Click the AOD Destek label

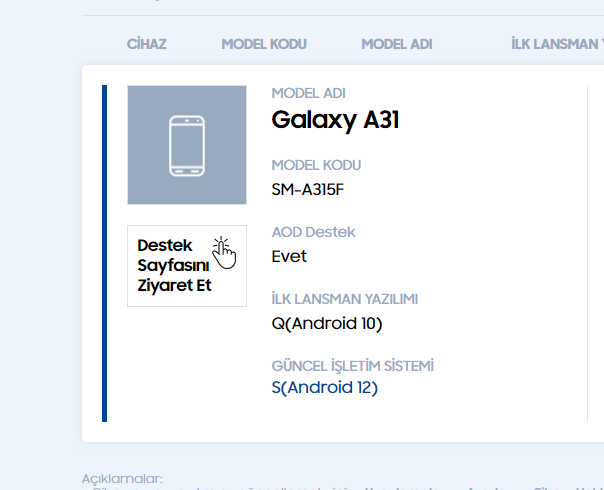[313, 232]
